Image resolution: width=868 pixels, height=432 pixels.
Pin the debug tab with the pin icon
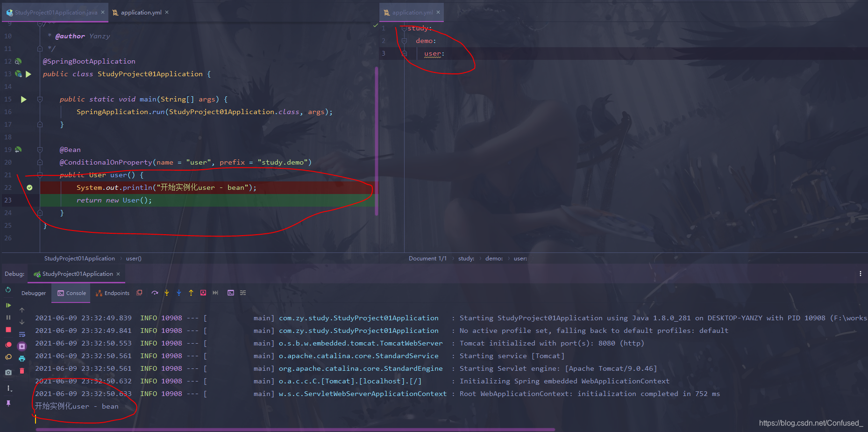point(8,403)
